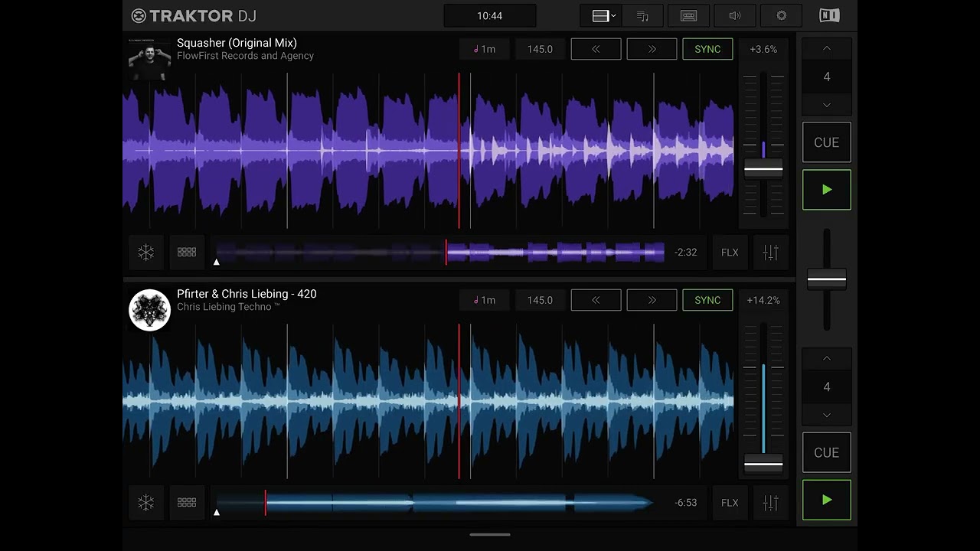980x551 pixels.
Task: Toggle Freeze mode snowflake on Squasher deck
Action: click(x=145, y=252)
